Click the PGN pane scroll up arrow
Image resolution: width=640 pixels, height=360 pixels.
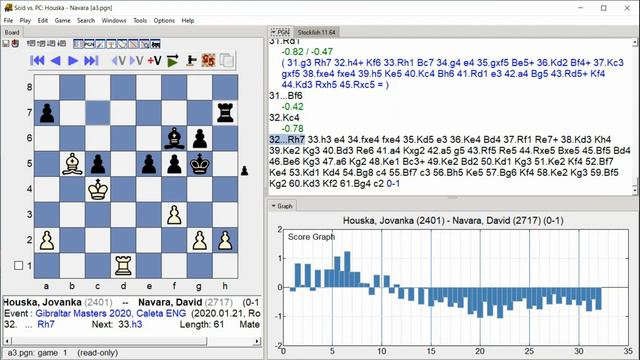(635, 42)
